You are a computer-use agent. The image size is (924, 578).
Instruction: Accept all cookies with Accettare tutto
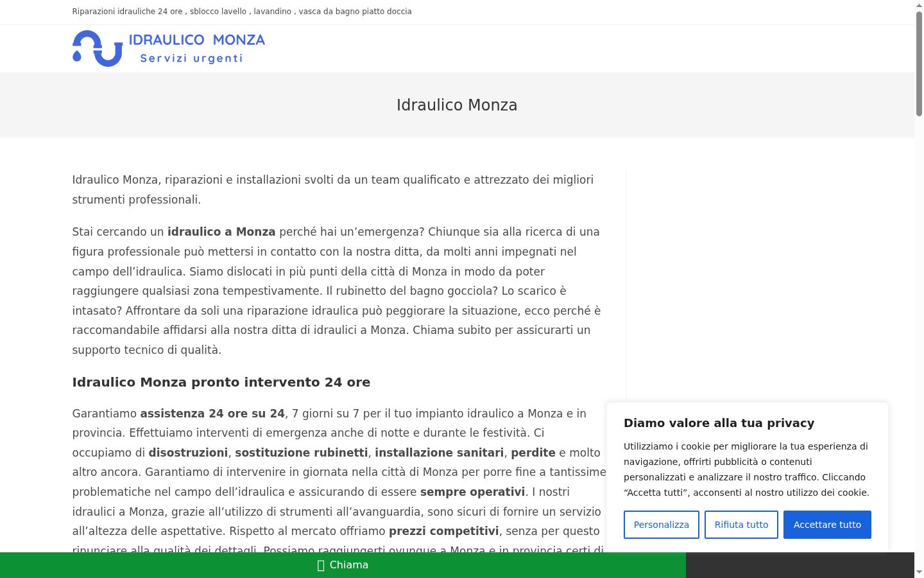click(827, 525)
